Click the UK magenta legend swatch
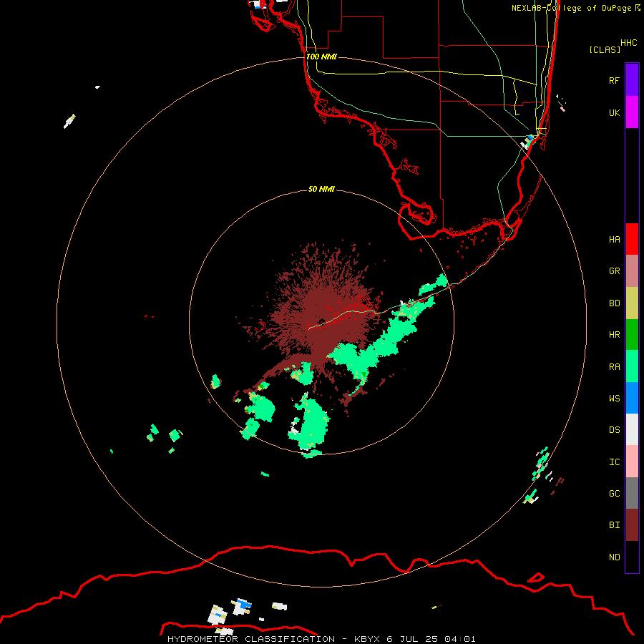 pyautogui.click(x=632, y=112)
